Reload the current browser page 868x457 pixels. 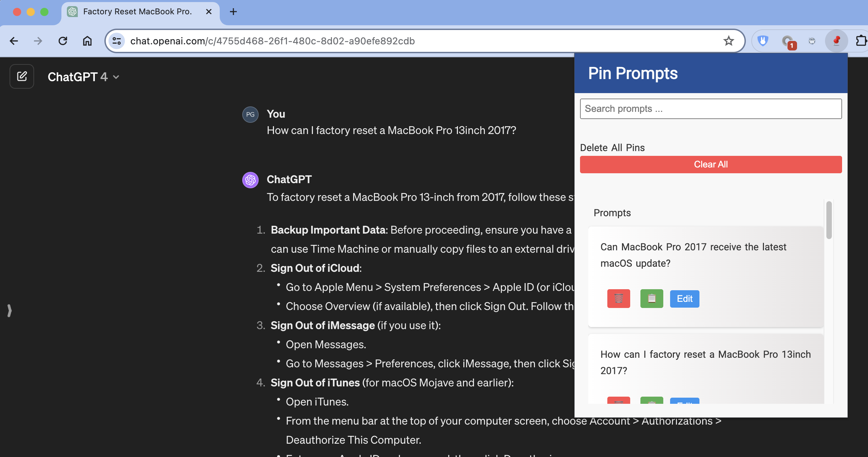(x=63, y=41)
